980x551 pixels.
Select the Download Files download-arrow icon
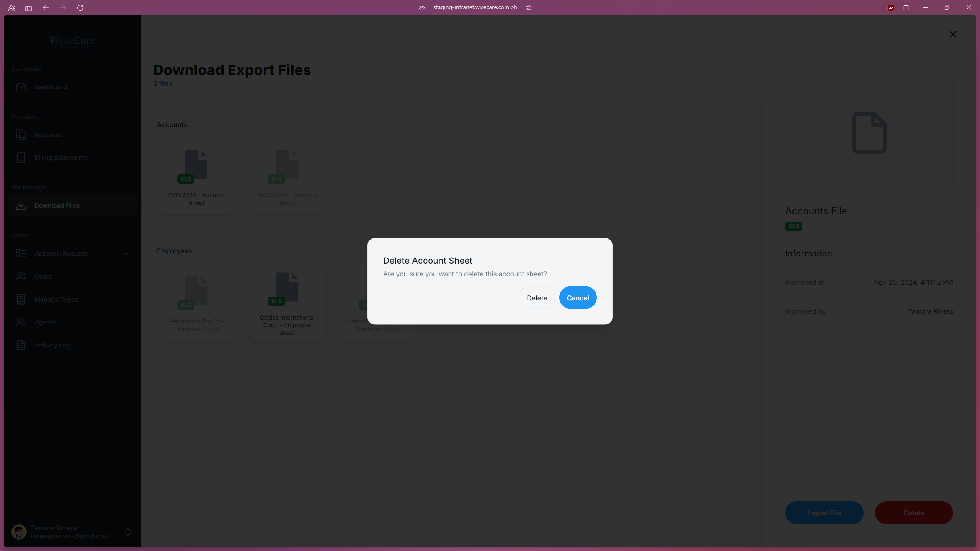pyautogui.click(x=21, y=205)
